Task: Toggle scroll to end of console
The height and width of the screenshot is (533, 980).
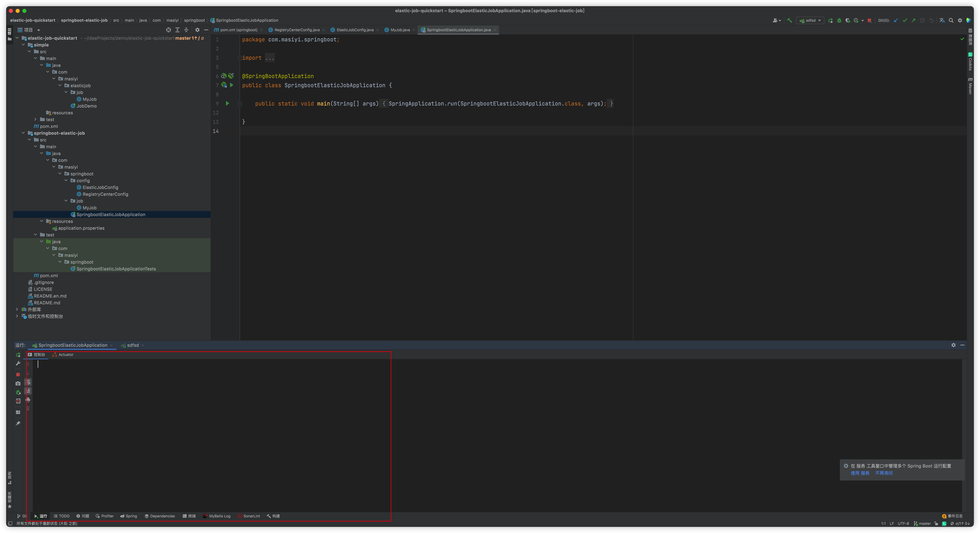Action: pos(28,391)
